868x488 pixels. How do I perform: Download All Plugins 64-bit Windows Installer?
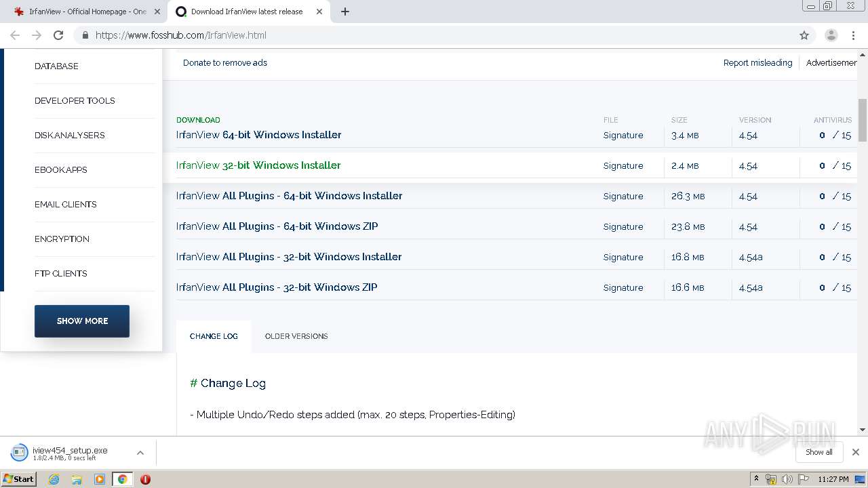290,196
